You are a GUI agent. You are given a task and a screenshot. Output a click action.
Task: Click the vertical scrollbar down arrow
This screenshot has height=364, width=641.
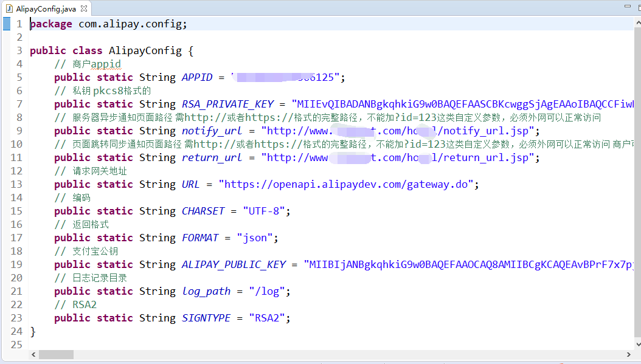click(638, 345)
